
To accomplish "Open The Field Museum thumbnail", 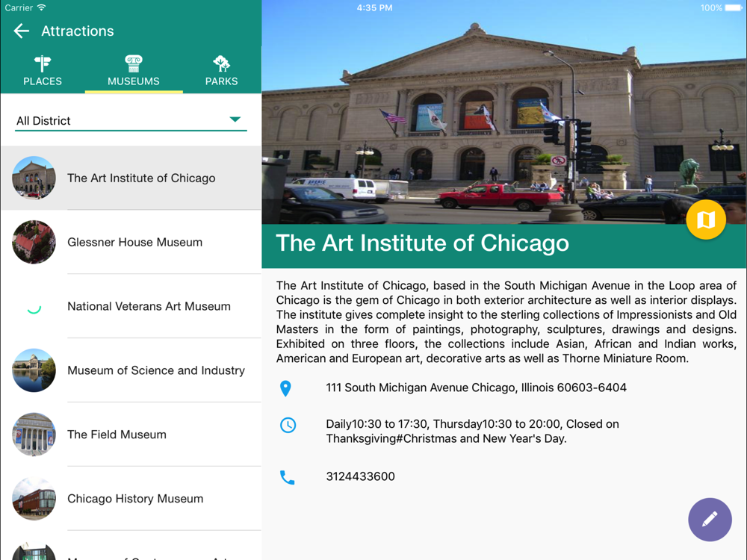I will click(34, 435).
